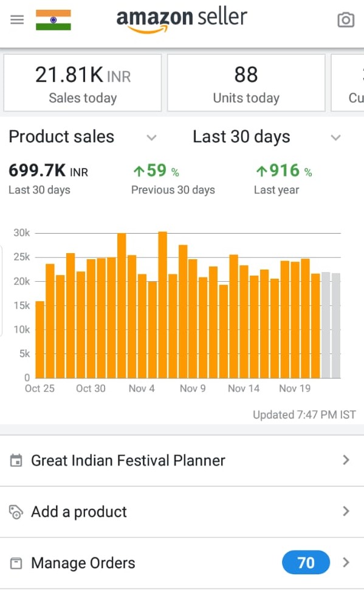Tap the 70 pending orders badge
Screen dimensions: 364x592
coord(306,563)
